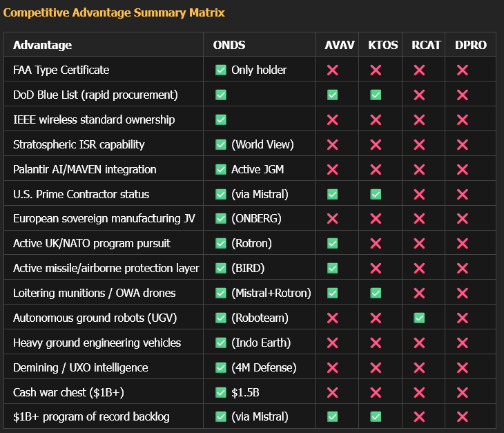Viewport: 504px width, 433px height.
Task: Click the U.S. Prime Contractor status label
Action: tap(81, 194)
